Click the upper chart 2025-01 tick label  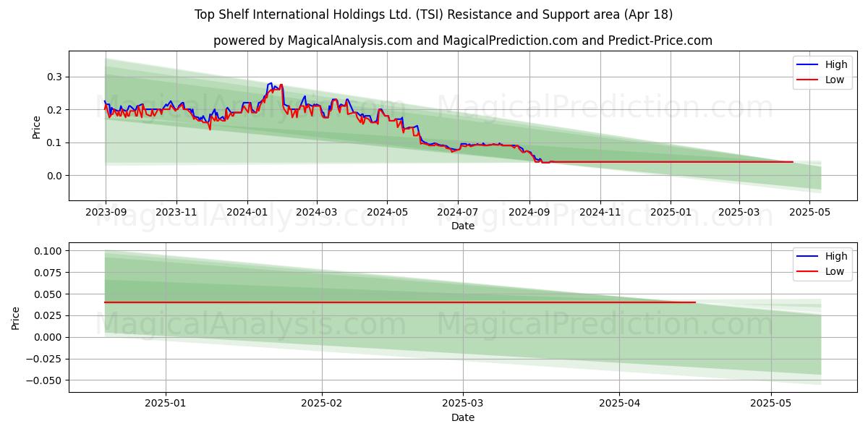pos(670,212)
